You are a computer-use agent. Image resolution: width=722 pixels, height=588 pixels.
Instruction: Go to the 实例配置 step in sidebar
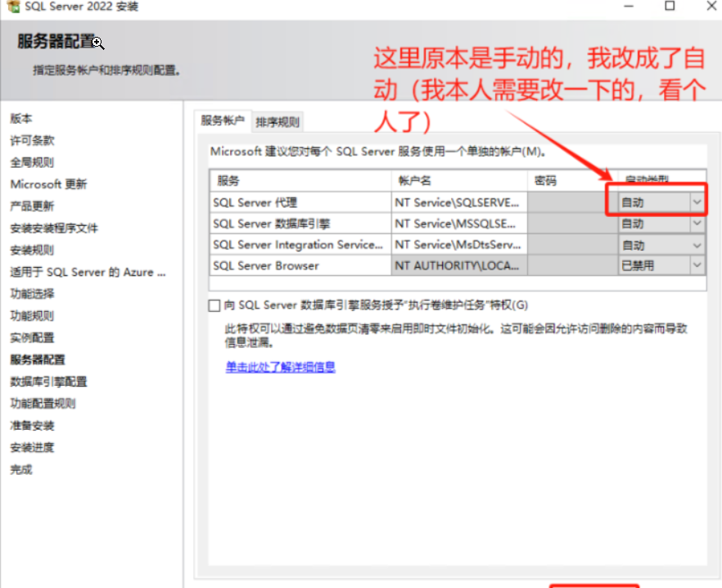point(32,337)
